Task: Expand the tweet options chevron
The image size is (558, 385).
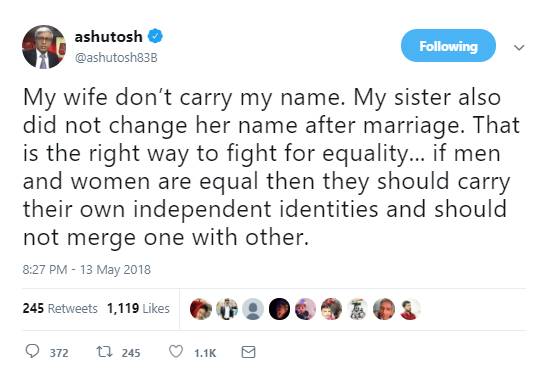Action: (x=519, y=47)
